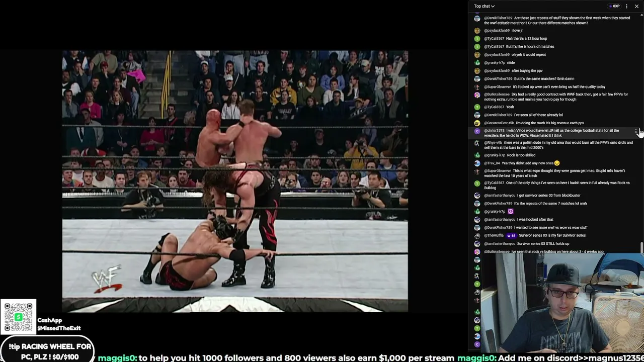This screenshot has width=644, height=362.
Task: Click iamfasterthanyou's avatar beside "blockbuster" message
Action: (x=477, y=196)
